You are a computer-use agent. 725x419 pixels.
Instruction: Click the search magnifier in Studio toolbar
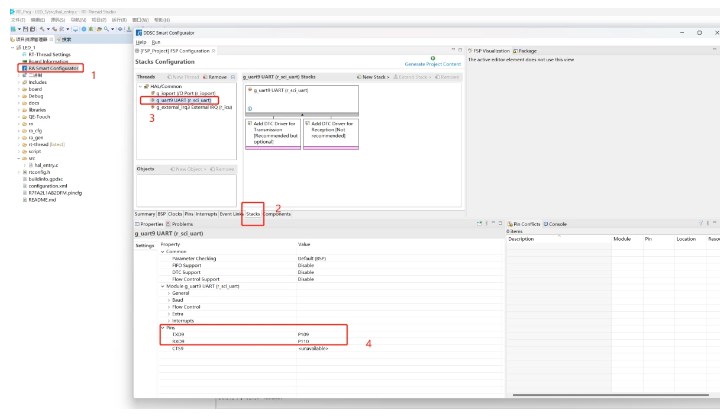[x=107, y=29]
